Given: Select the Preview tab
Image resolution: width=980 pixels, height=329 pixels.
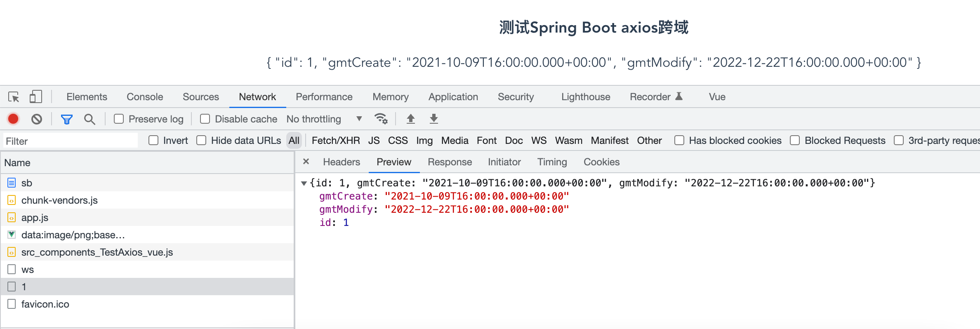Looking at the screenshot, I should coord(394,162).
